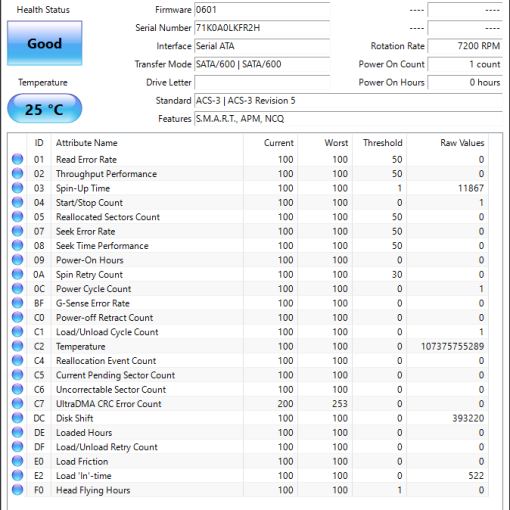Click the Features field showing S.M.A.R.T., APM, NCQ

(x=348, y=119)
